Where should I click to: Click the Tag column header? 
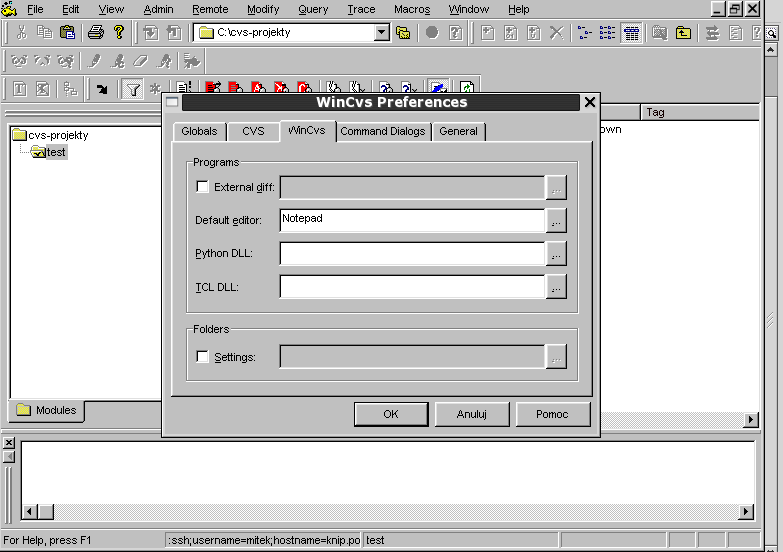pyautogui.click(x=699, y=112)
